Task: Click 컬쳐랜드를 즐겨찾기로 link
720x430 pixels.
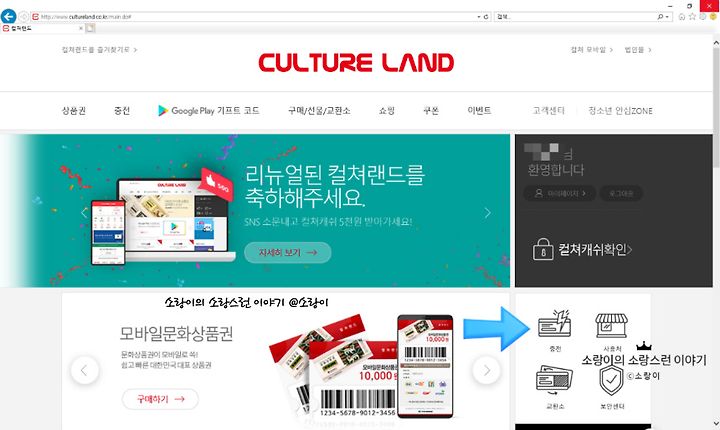Action: point(99,49)
